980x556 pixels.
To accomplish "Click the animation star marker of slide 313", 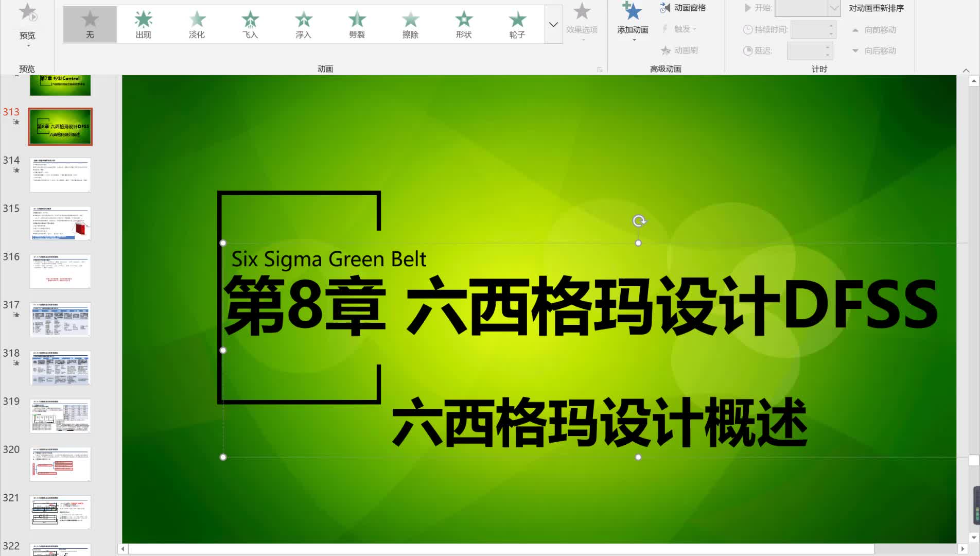I will 16,122.
